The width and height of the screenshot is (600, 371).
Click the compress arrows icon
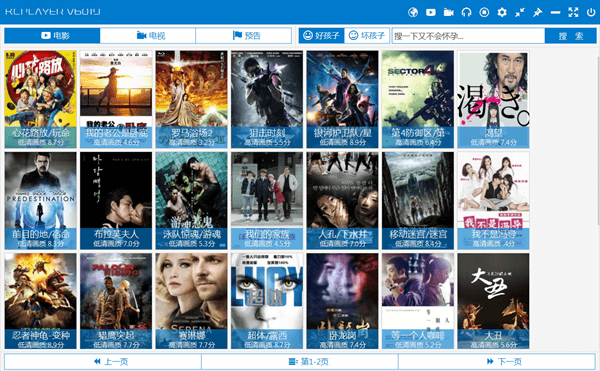coord(520,12)
